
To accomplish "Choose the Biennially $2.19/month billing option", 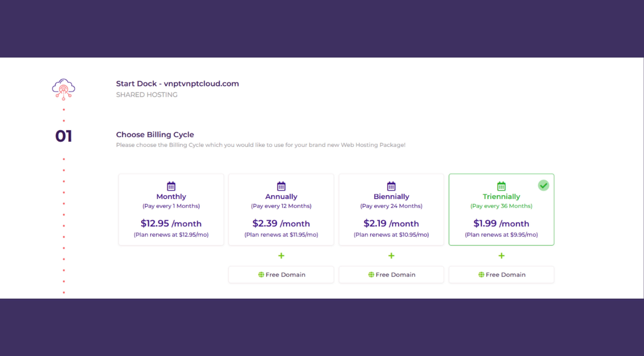I will 391,209.
